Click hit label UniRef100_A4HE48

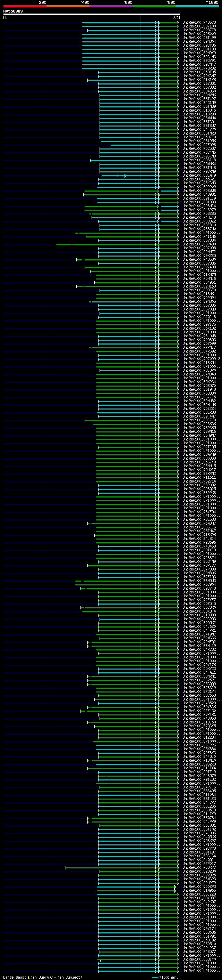coord(199,218)
